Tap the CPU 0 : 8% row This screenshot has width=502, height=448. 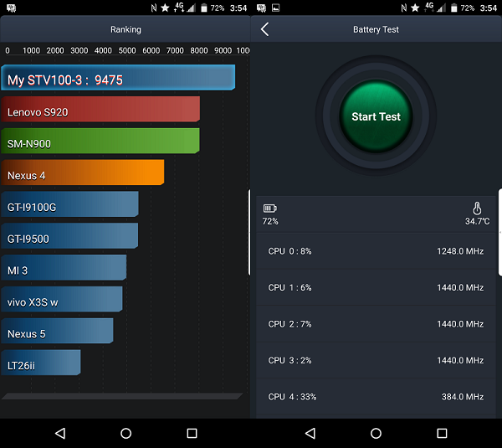coord(376,251)
